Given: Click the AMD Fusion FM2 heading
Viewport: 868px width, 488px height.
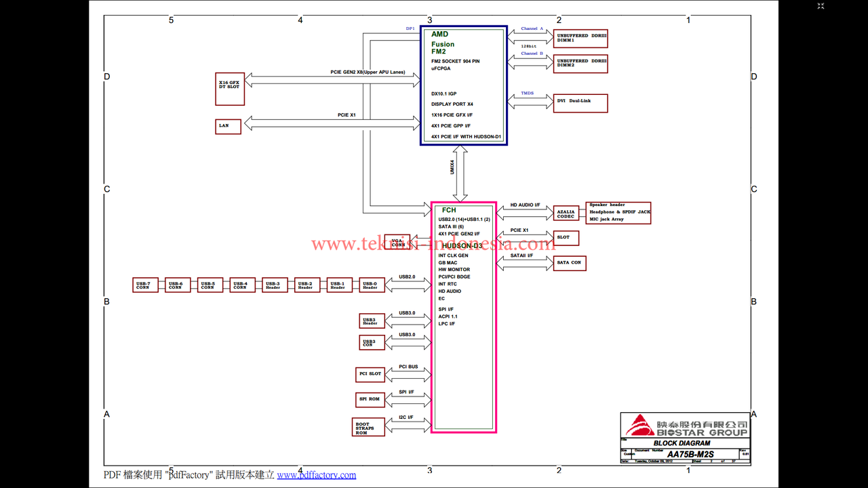Looking at the screenshot, I should tap(443, 43).
